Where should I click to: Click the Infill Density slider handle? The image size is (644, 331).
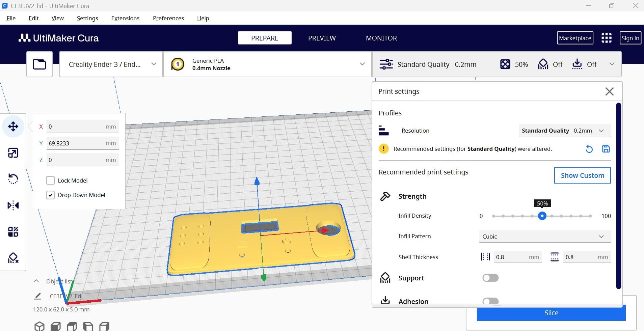click(x=542, y=216)
